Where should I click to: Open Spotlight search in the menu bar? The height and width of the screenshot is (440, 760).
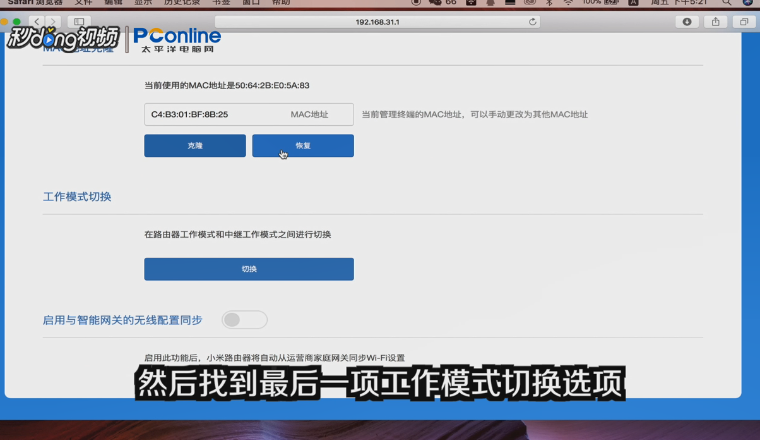tap(726, 2)
